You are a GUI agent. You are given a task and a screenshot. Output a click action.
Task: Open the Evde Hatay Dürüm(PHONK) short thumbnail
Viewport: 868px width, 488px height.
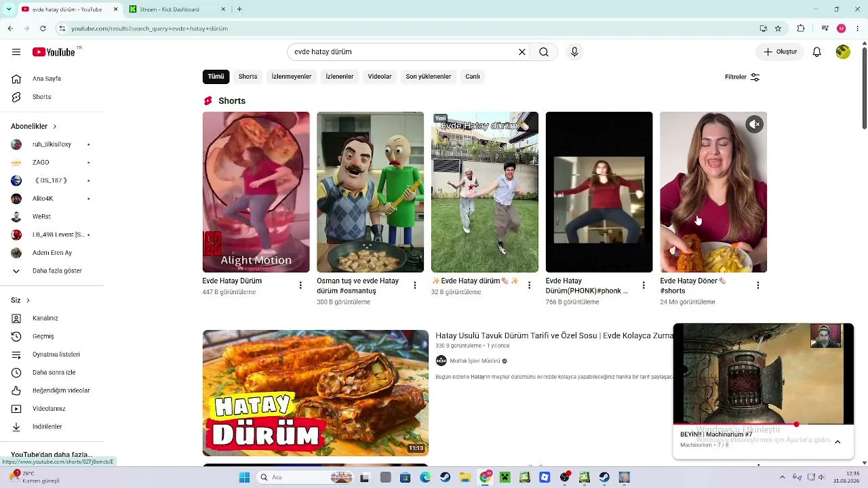pyautogui.click(x=599, y=192)
